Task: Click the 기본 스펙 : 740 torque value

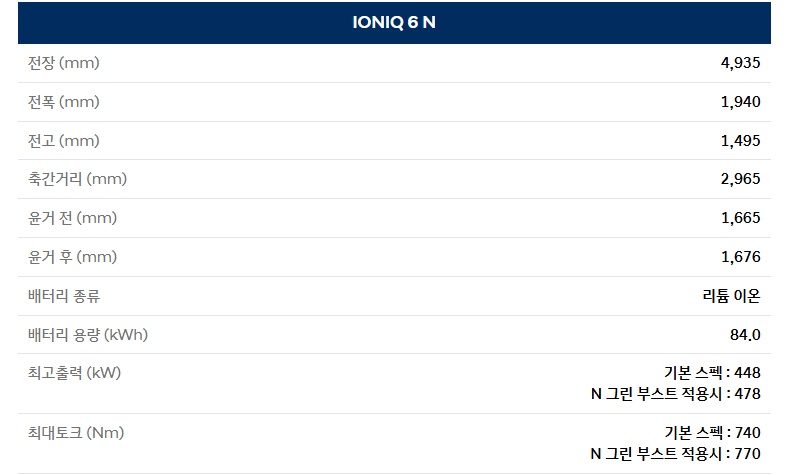Action: 712,433
